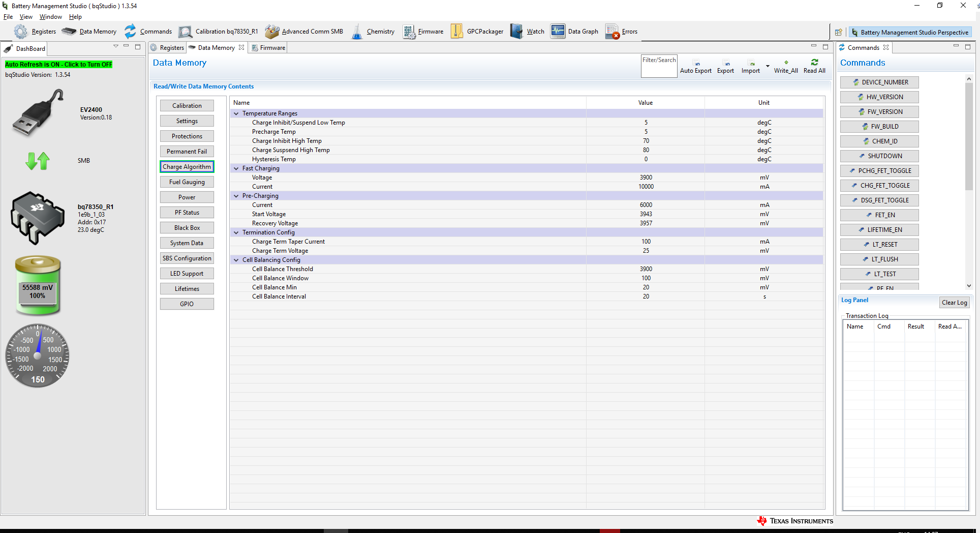Select the Cell Balance Window row
The image size is (980, 533).
tap(526, 278)
